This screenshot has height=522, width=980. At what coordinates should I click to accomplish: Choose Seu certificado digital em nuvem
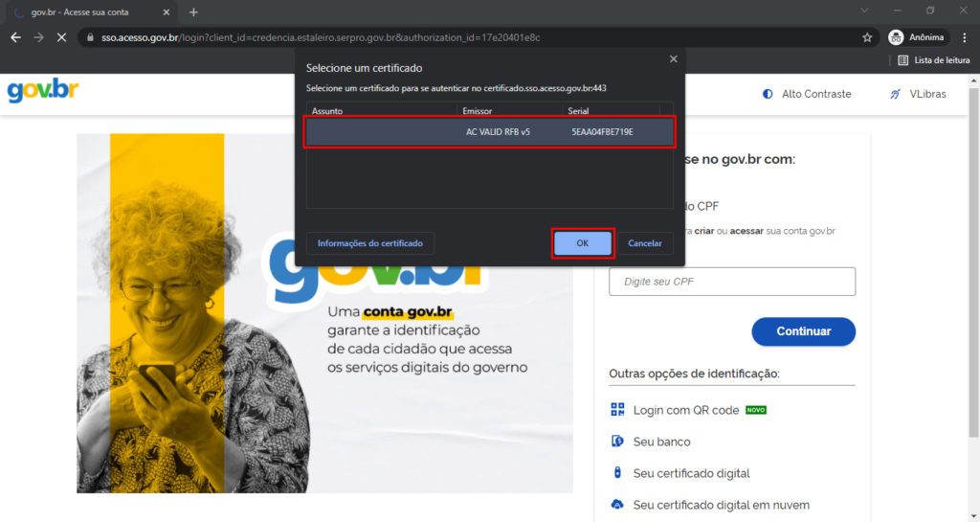pos(722,505)
